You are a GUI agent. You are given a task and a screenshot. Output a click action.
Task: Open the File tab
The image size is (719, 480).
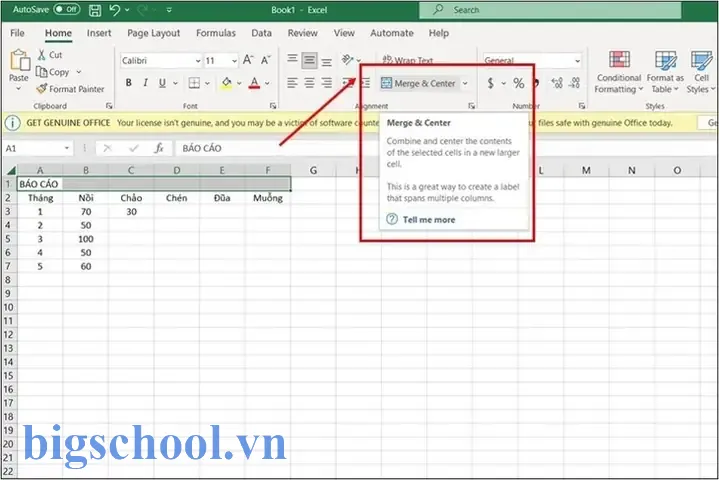click(x=17, y=33)
